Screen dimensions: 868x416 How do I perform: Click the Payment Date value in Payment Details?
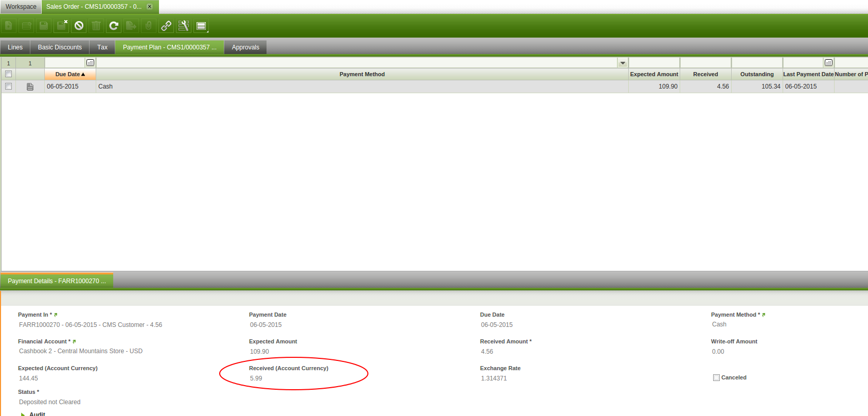pos(266,325)
